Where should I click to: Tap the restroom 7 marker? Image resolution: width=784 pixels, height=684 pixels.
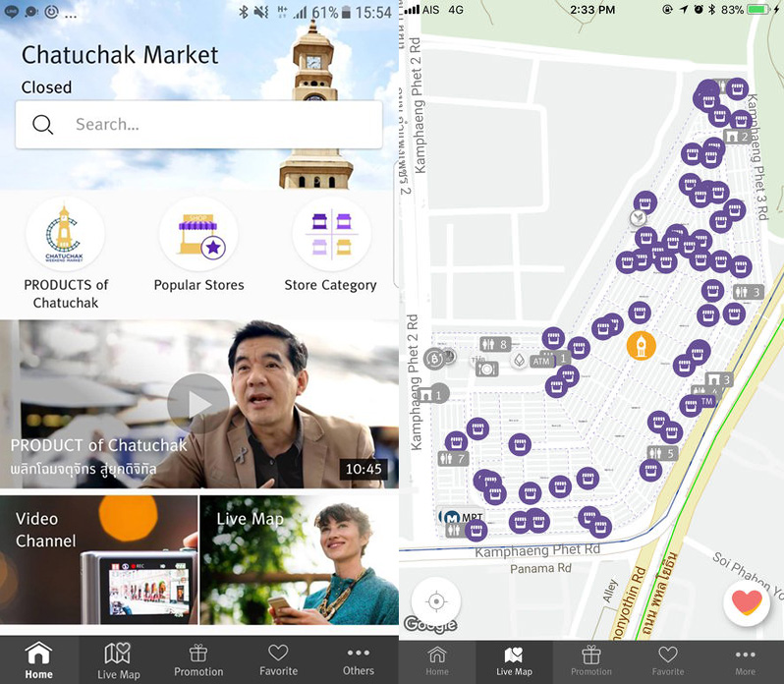pos(453,458)
